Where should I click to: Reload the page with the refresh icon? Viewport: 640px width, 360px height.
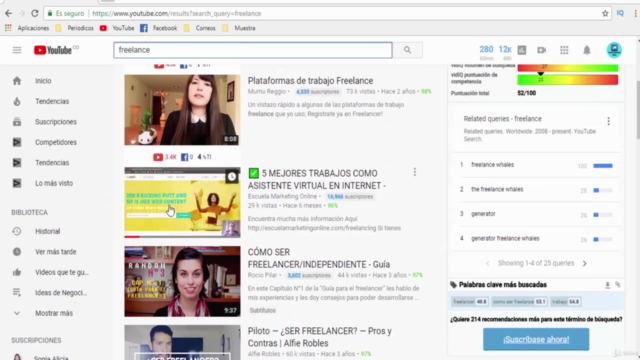click(x=35, y=13)
